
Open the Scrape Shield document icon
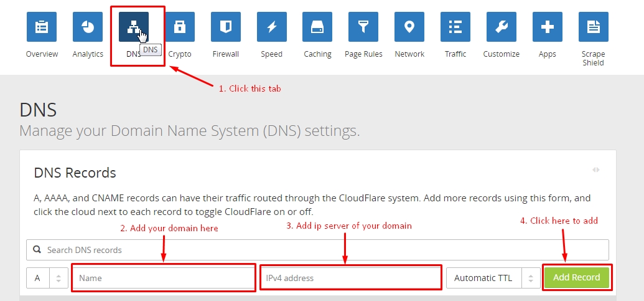[594, 27]
